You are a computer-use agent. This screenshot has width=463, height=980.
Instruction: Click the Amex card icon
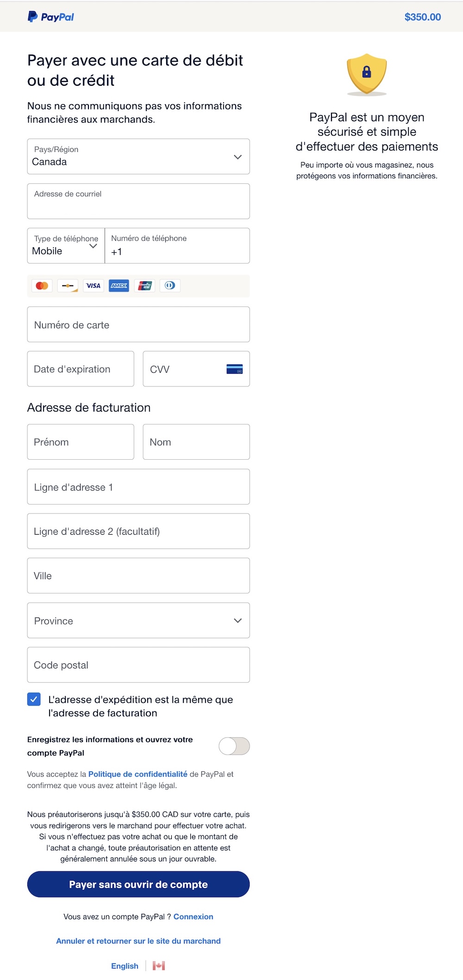click(119, 286)
